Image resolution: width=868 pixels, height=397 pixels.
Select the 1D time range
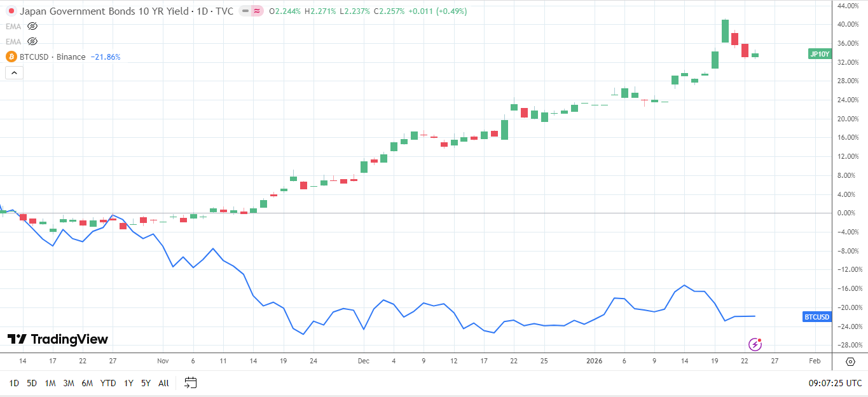14,383
